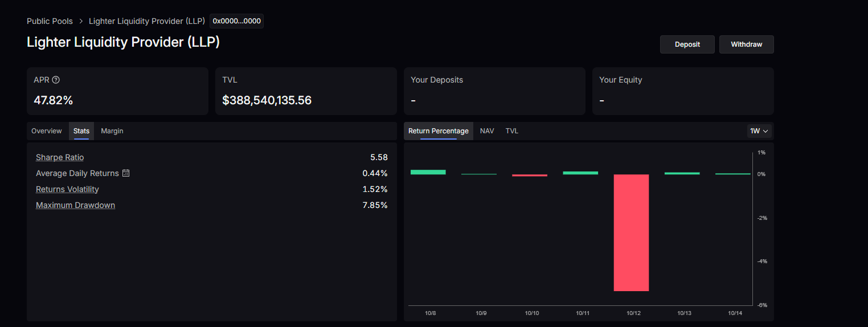Open the Margin tab
The image size is (868, 327).
[x=112, y=131]
